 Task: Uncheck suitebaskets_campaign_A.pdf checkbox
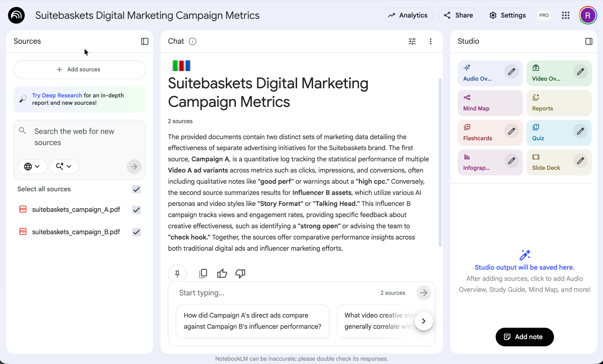(136, 210)
